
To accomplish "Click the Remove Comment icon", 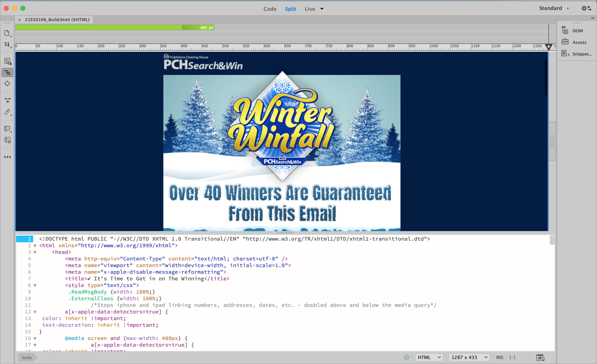I will (7, 140).
